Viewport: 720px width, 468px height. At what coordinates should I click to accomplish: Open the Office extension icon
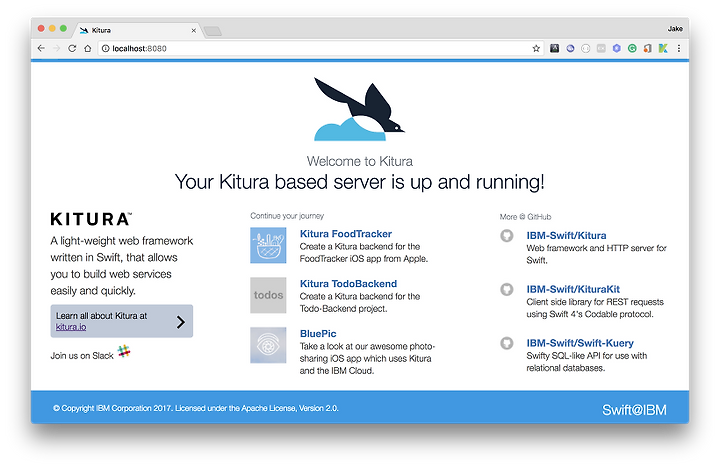point(647,48)
